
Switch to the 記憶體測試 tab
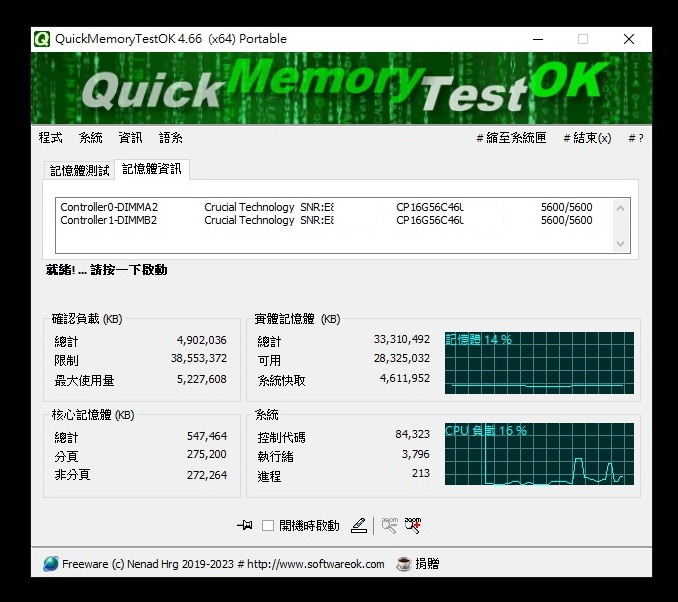click(79, 170)
